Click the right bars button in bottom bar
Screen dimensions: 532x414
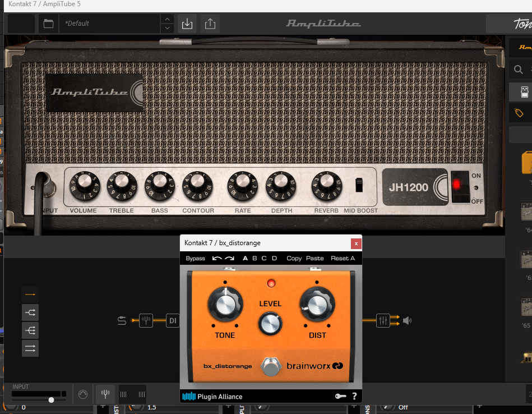point(142,394)
